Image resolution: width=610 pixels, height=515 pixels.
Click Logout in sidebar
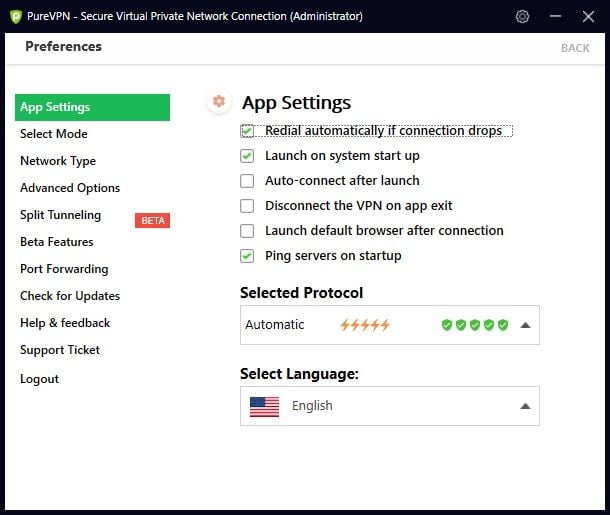pos(39,379)
